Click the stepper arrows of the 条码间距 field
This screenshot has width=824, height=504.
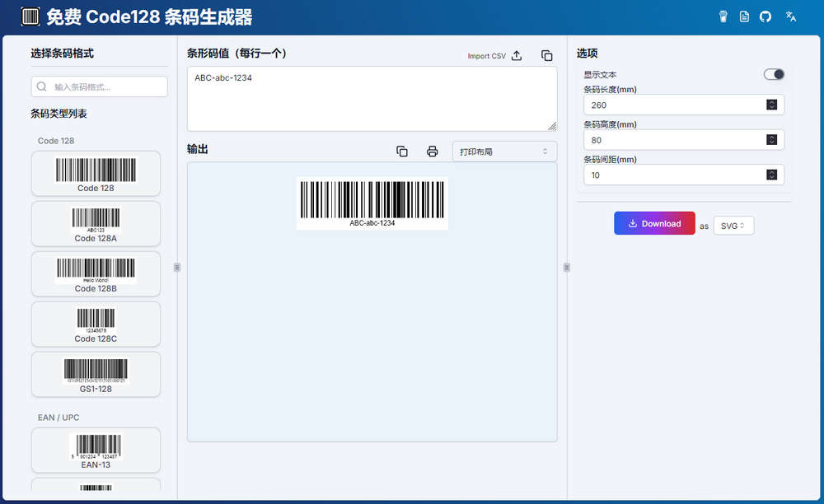[771, 175]
